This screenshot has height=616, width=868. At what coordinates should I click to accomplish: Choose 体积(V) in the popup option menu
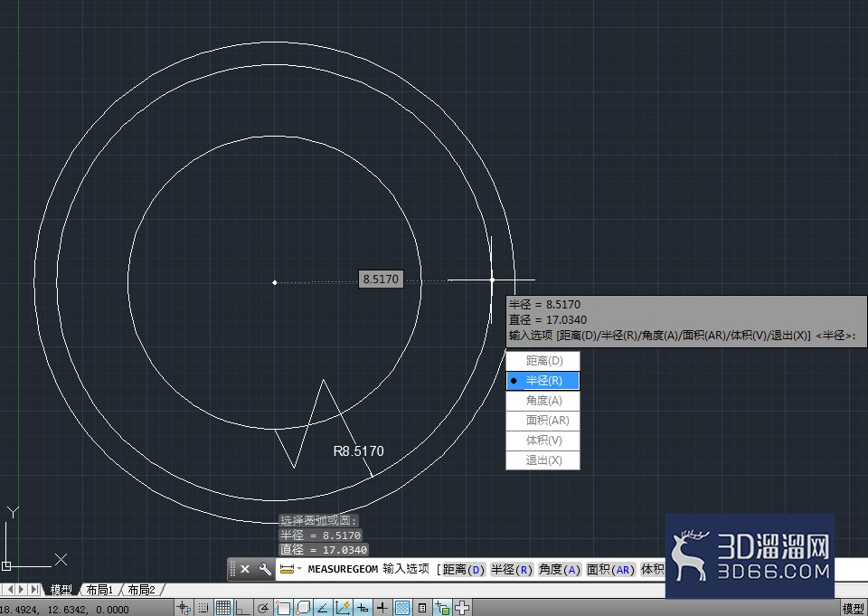[543, 441]
